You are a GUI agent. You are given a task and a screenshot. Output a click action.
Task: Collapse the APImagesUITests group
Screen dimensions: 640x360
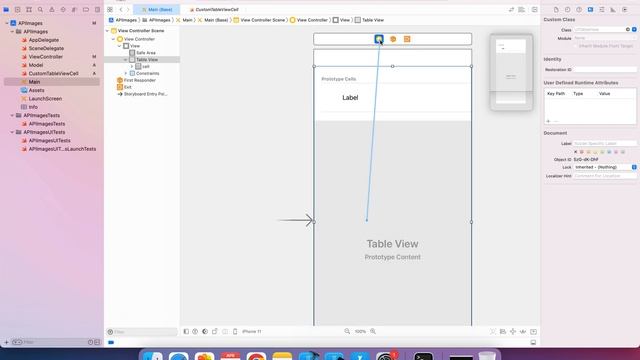point(12,132)
